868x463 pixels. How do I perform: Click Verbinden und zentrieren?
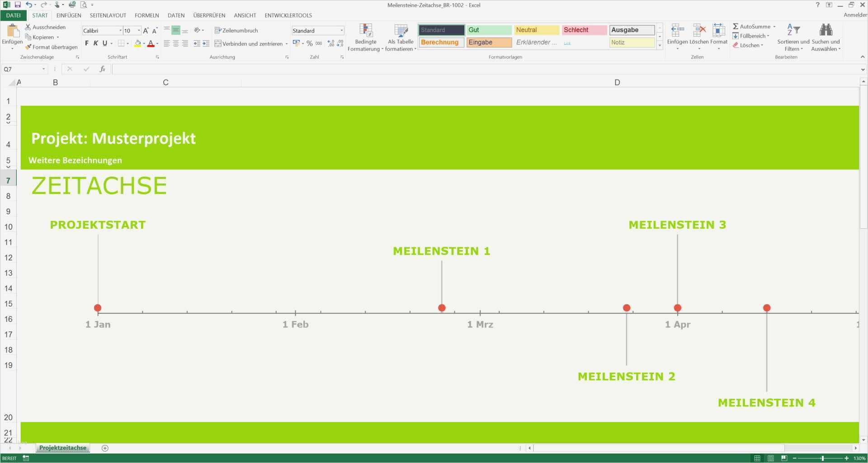tap(250, 43)
